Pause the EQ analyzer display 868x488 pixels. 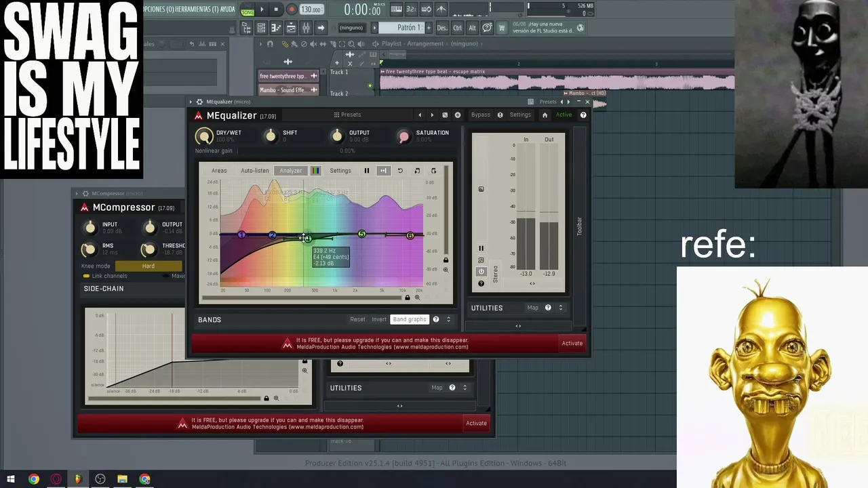(x=367, y=171)
